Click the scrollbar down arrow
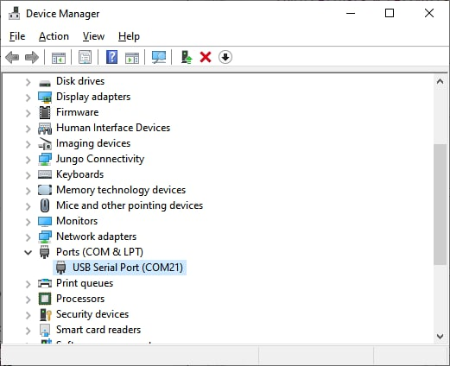 (440, 336)
